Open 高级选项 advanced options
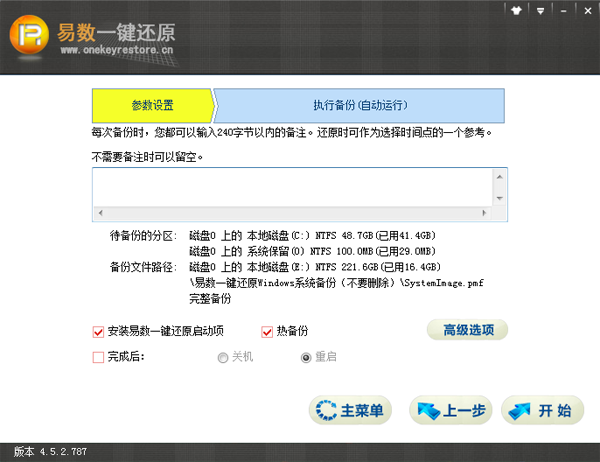The image size is (600, 462). [x=468, y=330]
